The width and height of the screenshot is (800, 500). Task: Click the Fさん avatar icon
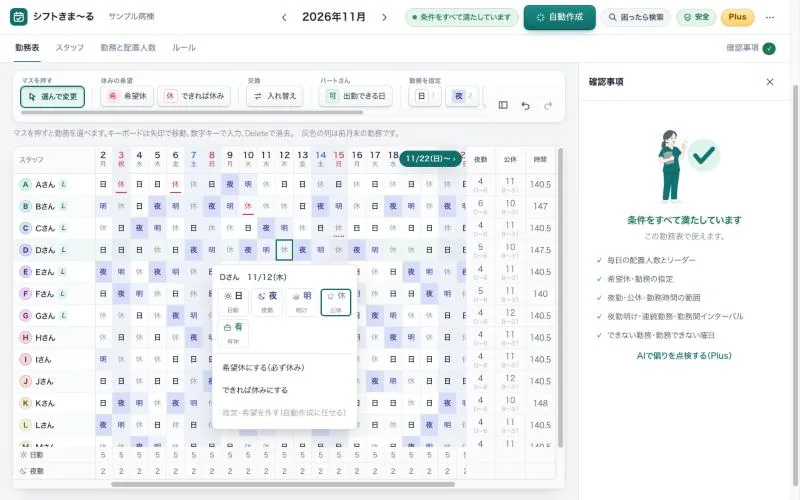tap(26, 294)
